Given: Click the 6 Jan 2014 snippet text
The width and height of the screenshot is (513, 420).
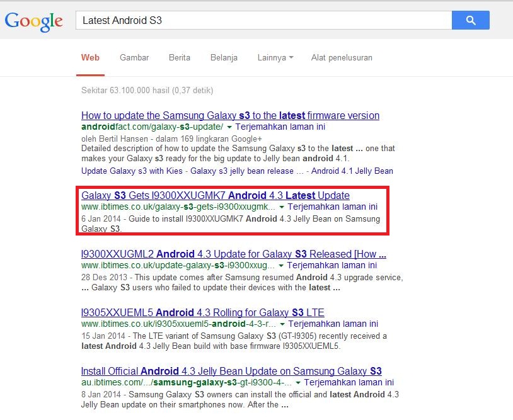Looking at the screenshot, I should (x=231, y=224).
